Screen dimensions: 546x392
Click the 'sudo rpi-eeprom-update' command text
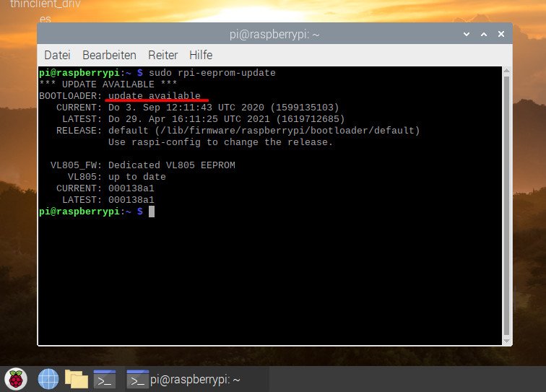point(212,73)
